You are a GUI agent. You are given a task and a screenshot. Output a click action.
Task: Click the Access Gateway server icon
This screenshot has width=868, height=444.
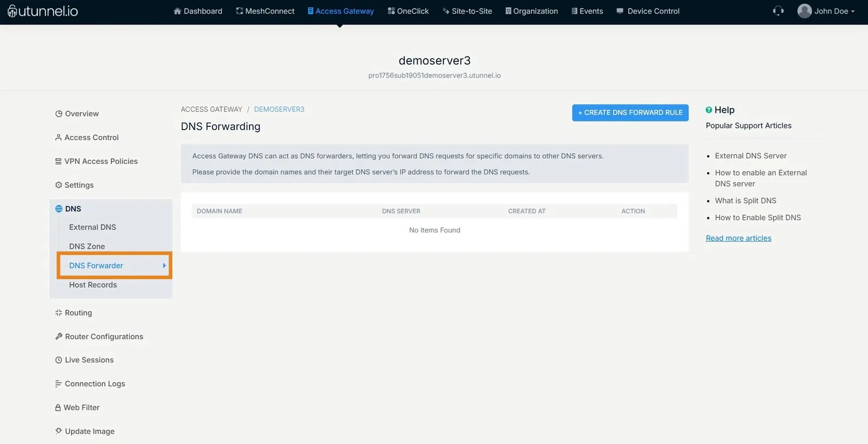[310, 11]
